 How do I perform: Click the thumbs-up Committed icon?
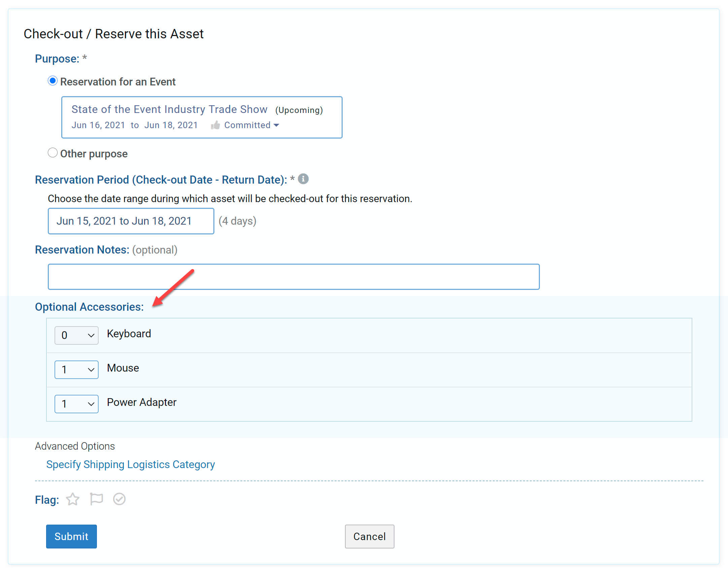215,125
